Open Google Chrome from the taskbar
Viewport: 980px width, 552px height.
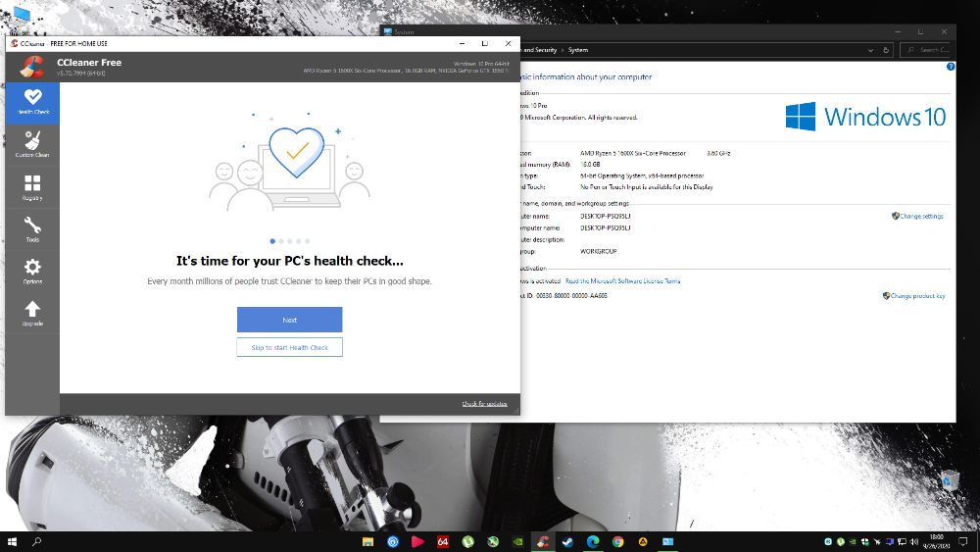click(617, 541)
